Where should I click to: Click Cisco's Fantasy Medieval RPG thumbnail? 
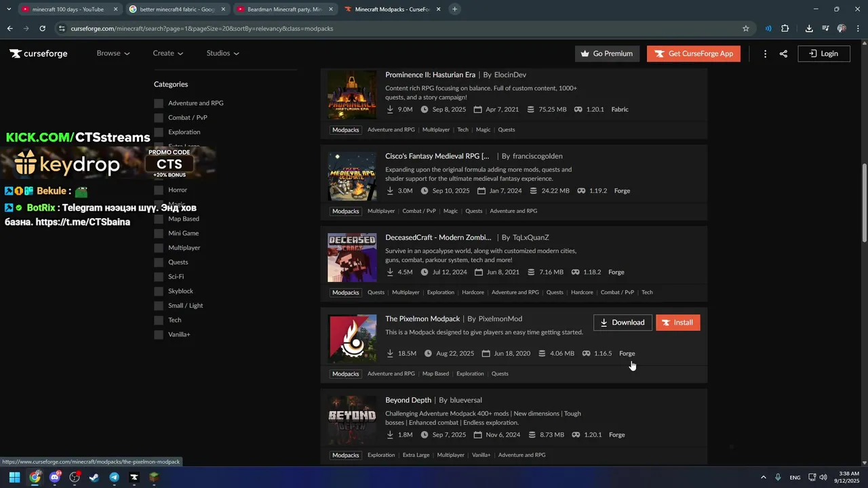pyautogui.click(x=352, y=176)
